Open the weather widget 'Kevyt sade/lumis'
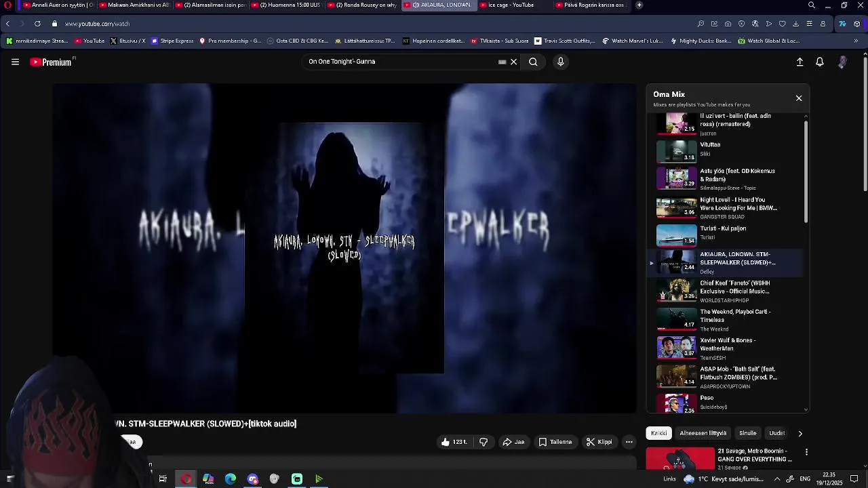Viewport: 868px width, 488px height. (724, 479)
